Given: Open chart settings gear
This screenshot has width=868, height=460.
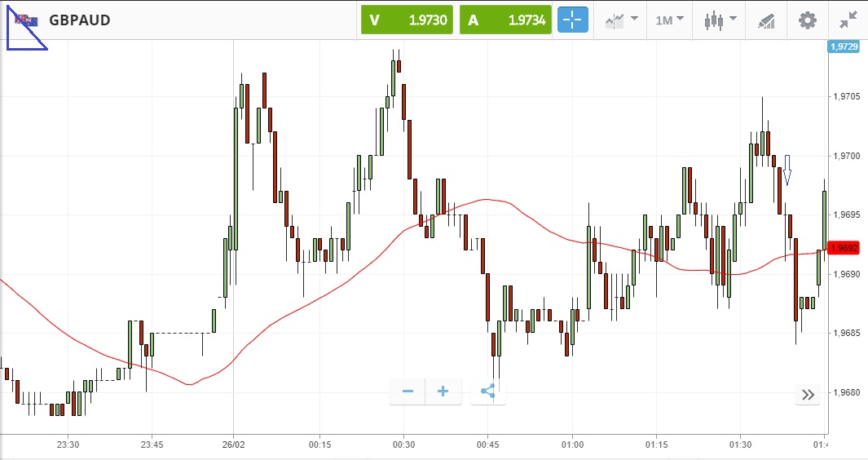Looking at the screenshot, I should pos(807,20).
